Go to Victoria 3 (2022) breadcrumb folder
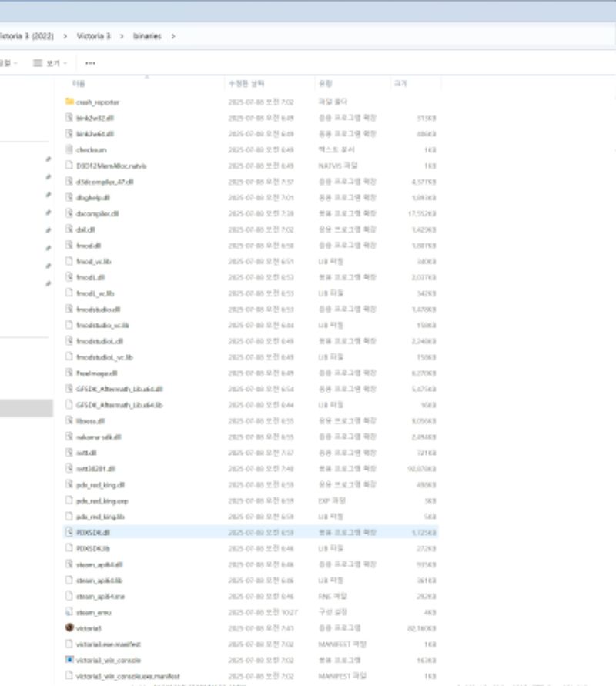616x686 pixels. click(x=26, y=36)
